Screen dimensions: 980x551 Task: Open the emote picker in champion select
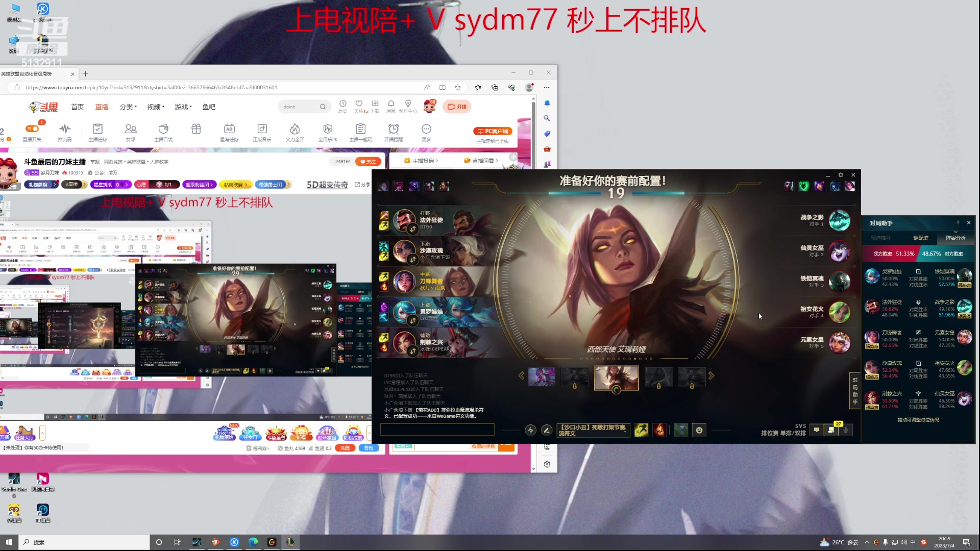(699, 430)
